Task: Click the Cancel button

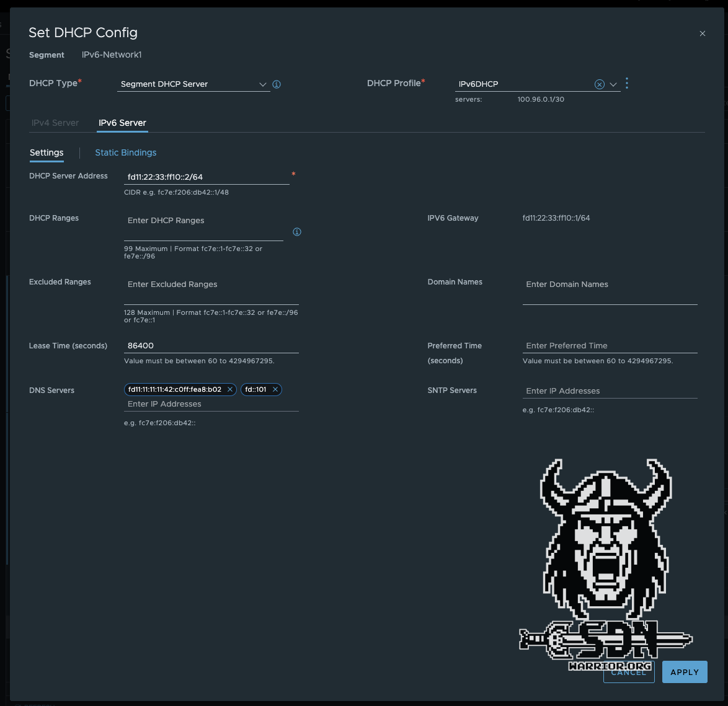Action: (x=628, y=672)
